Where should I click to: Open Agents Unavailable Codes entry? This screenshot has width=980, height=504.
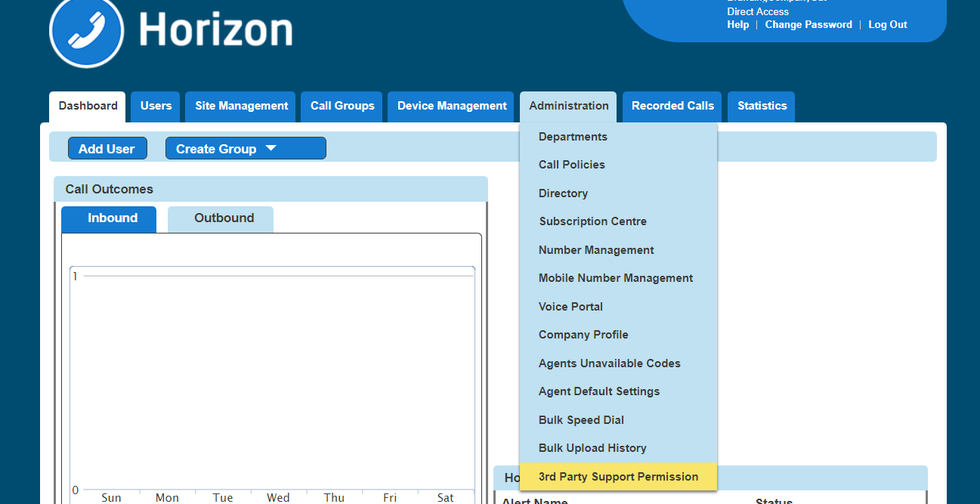pyautogui.click(x=618, y=363)
